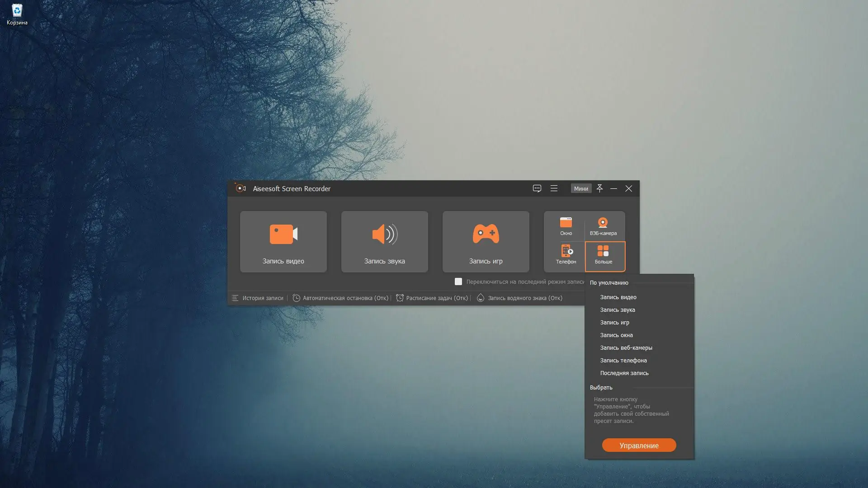Choose Запись окна from the preset list
The height and width of the screenshot is (488, 868).
(616, 335)
